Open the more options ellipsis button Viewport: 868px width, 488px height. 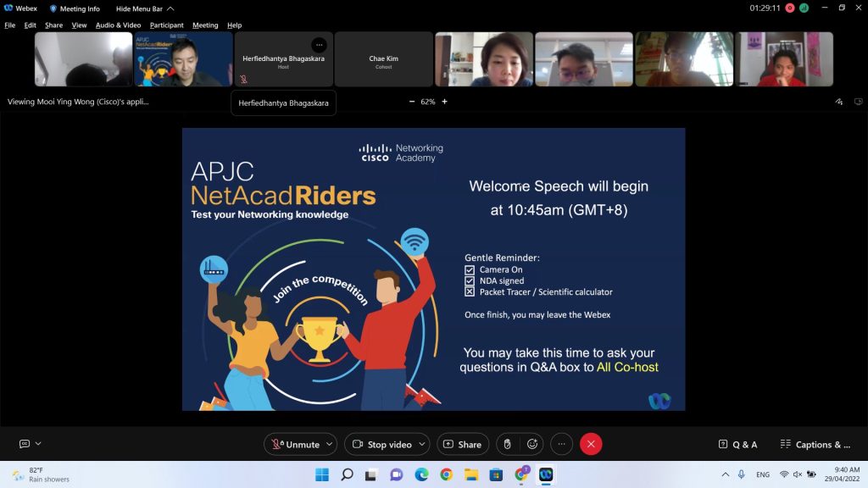coord(561,444)
